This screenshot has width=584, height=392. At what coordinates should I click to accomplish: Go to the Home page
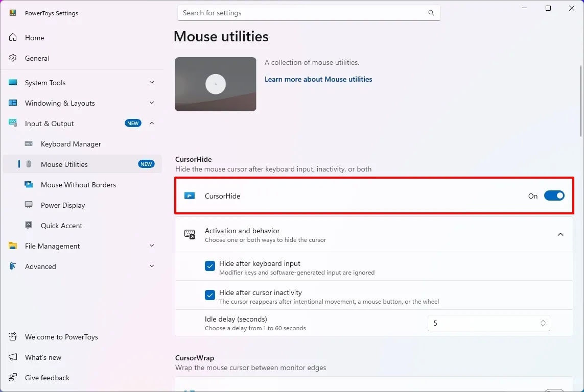pyautogui.click(x=82, y=38)
